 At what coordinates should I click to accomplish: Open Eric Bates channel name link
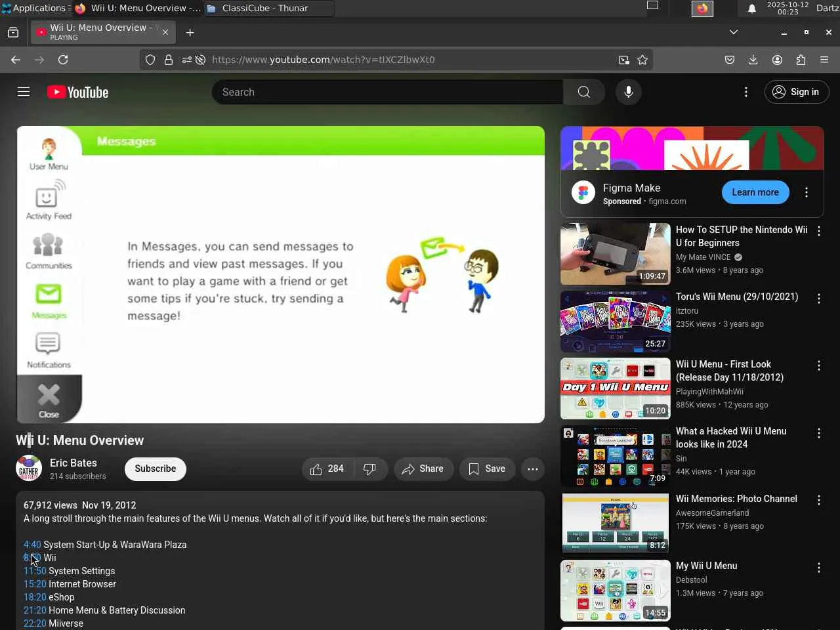[x=73, y=463]
